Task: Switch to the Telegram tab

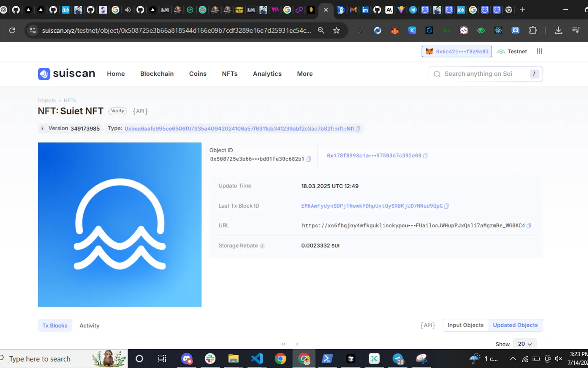Action: [x=413, y=10]
